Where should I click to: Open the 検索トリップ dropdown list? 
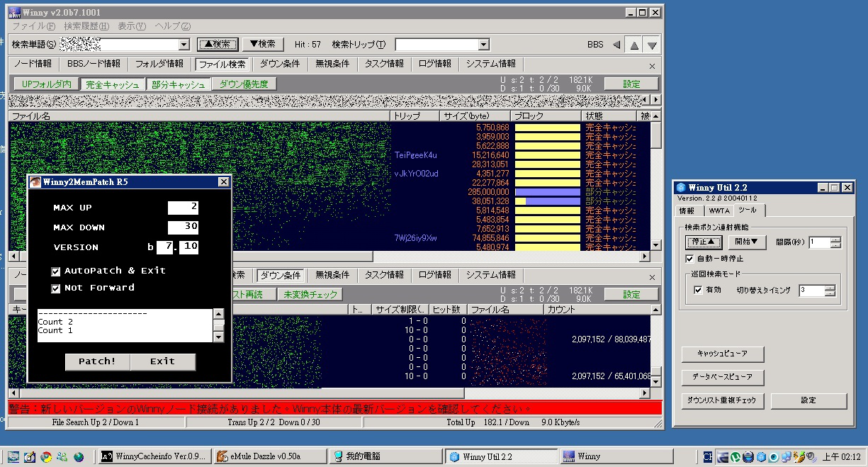pyautogui.click(x=484, y=45)
